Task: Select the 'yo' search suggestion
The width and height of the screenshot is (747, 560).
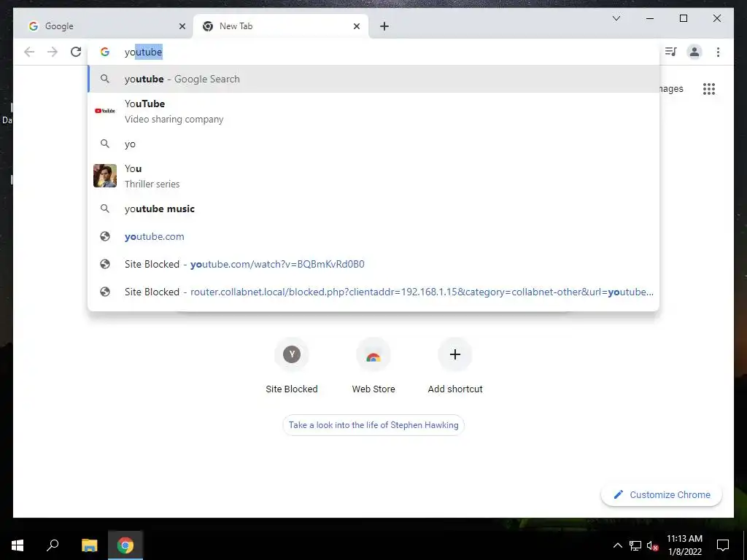Action: click(373, 144)
